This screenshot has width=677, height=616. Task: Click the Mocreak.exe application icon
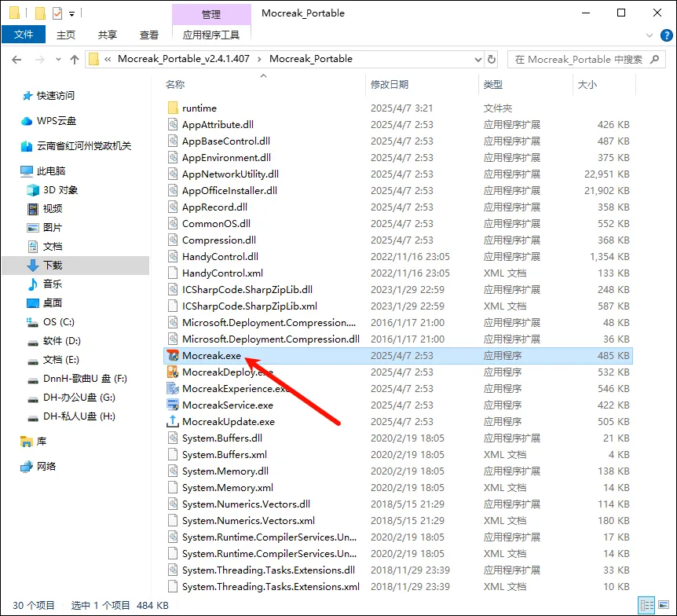[173, 355]
